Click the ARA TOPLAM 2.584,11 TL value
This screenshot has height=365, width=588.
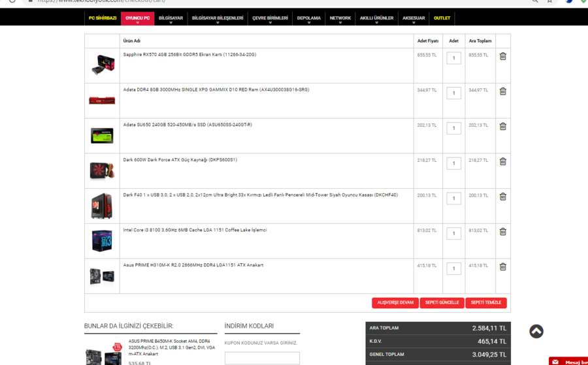[x=489, y=328]
